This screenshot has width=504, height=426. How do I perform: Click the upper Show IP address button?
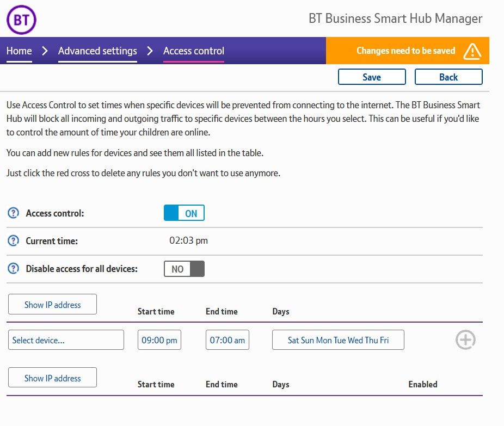pyautogui.click(x=52, y=304)
